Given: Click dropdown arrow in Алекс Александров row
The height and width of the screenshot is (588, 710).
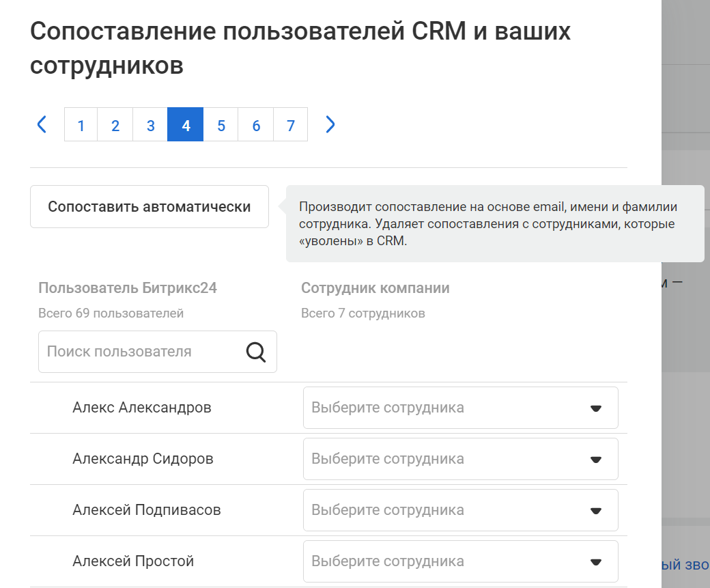Looking at the screenshot, I should click(595, 408).
